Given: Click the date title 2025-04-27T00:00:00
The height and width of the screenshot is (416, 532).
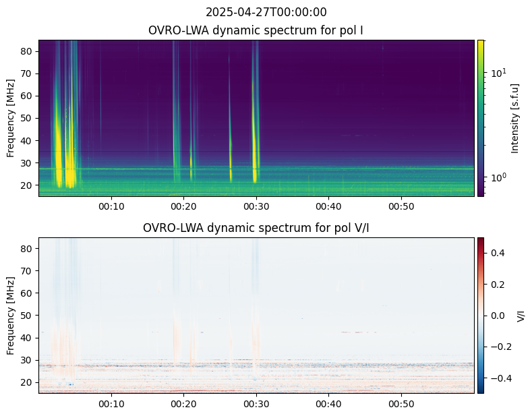Looking at the screenshot, I should point(266,12).
